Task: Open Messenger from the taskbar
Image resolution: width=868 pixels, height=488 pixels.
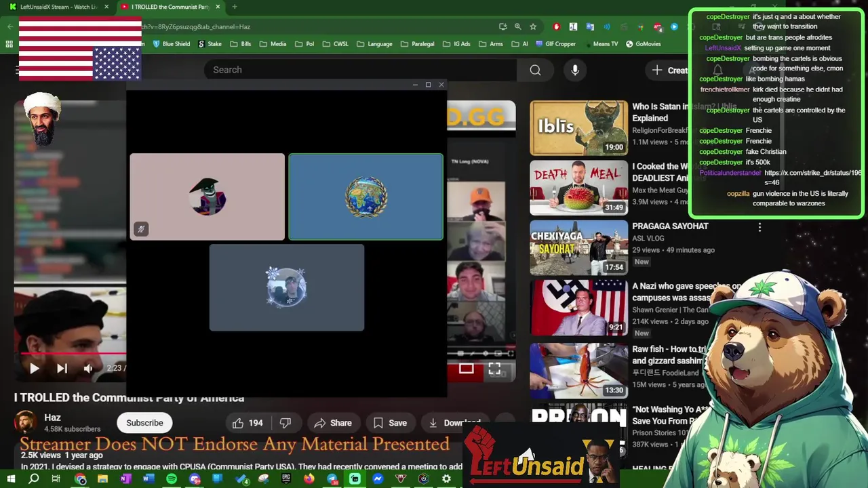Action: (378, 479)
